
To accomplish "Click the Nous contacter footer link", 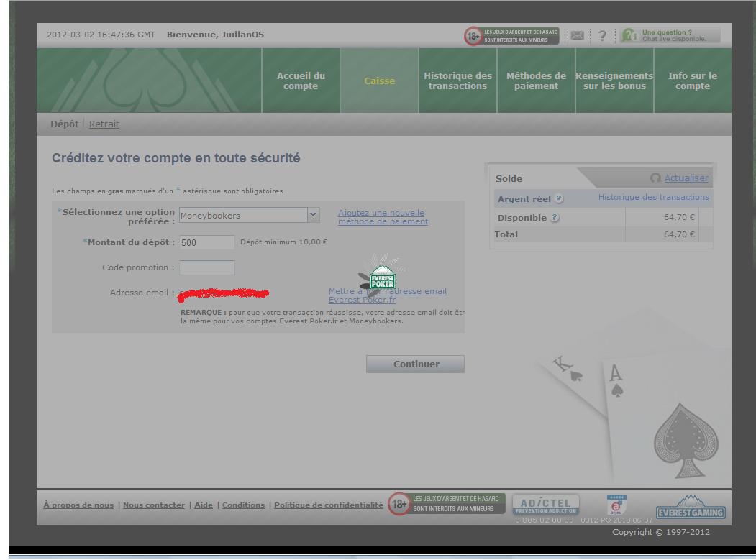I will tap(154, 505).
